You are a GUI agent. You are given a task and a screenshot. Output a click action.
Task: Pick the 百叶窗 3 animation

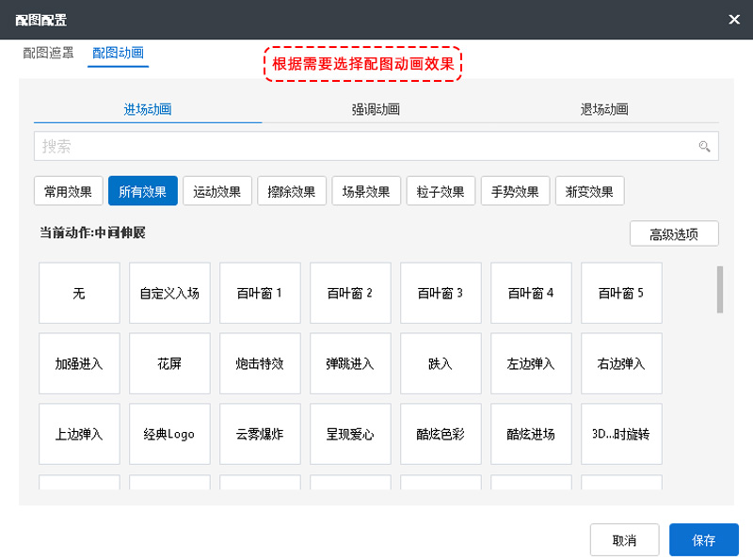(441, 293)
